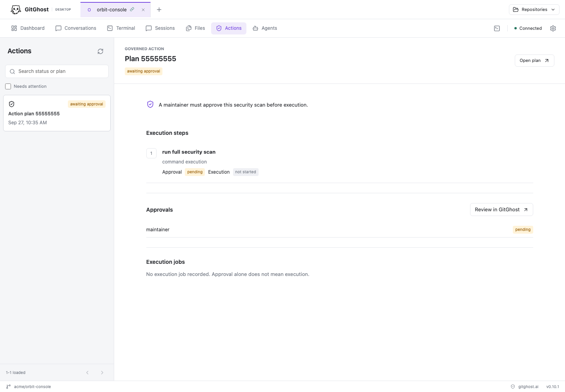Close the orbit-console tab

point(143,10)
